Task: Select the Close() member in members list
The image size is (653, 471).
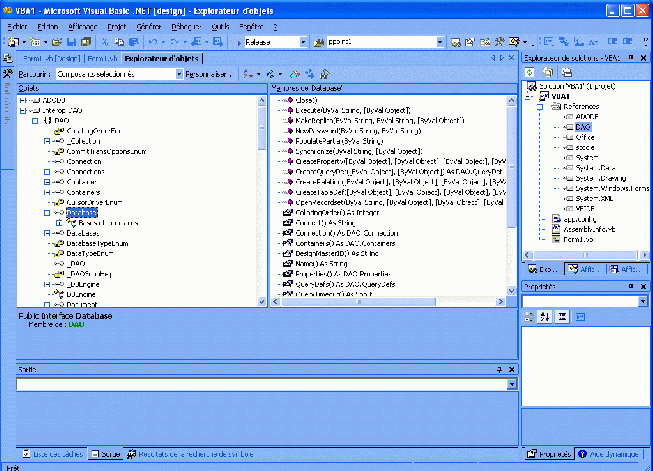Action: point(307,100)
